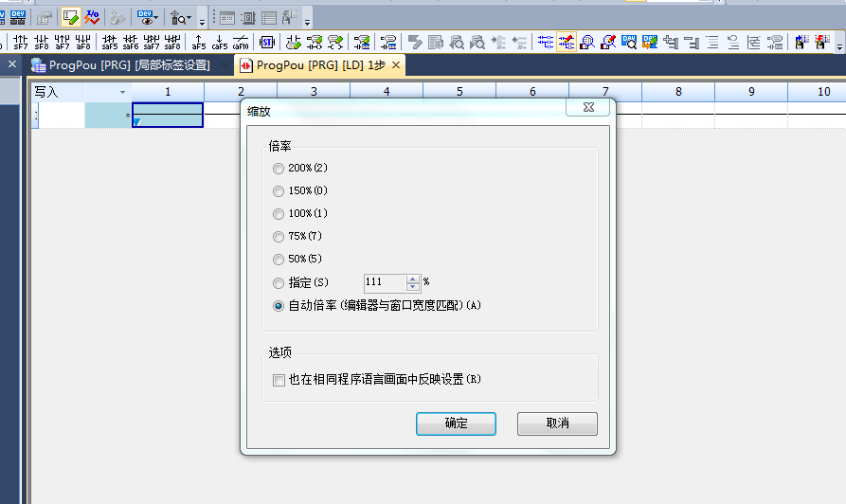Click the 确定 button

click(x=456, y=423)
